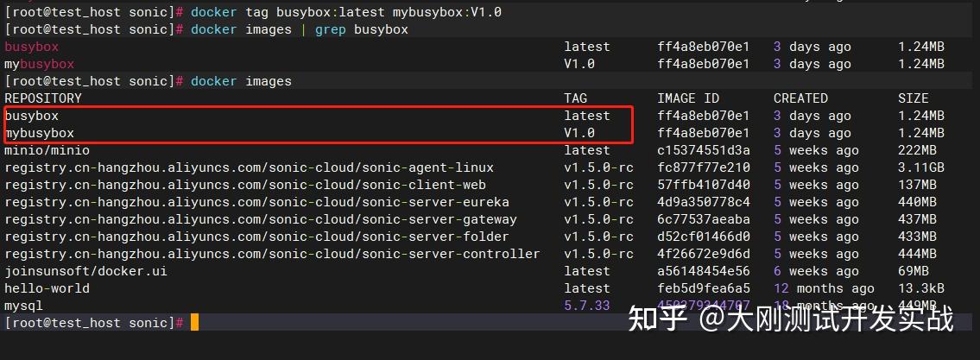Click the IMAGE ID column header
Viewport: 980px width, 360px height.
pyautogui.click(x=687, y=98)
